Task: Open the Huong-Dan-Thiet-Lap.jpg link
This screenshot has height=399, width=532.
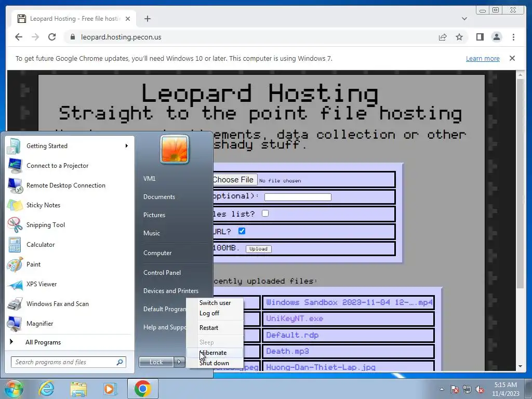Action: pyautogui.click(x=321, y=367)
